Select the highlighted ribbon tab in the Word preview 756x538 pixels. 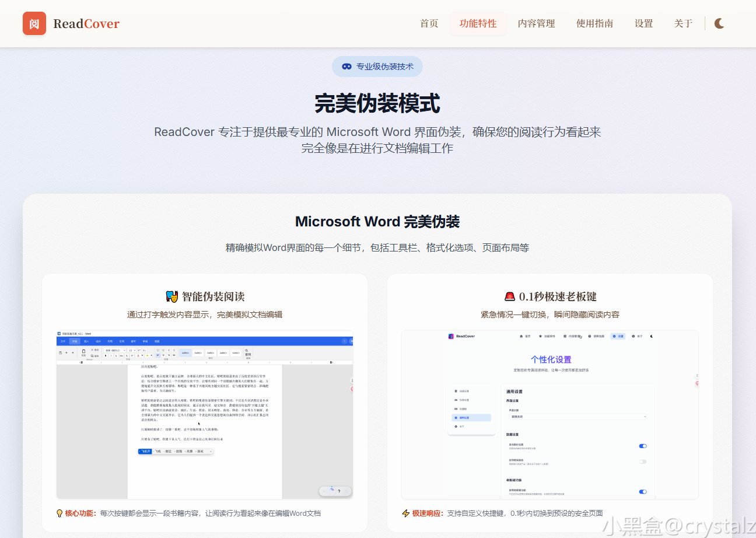(74, 341)
